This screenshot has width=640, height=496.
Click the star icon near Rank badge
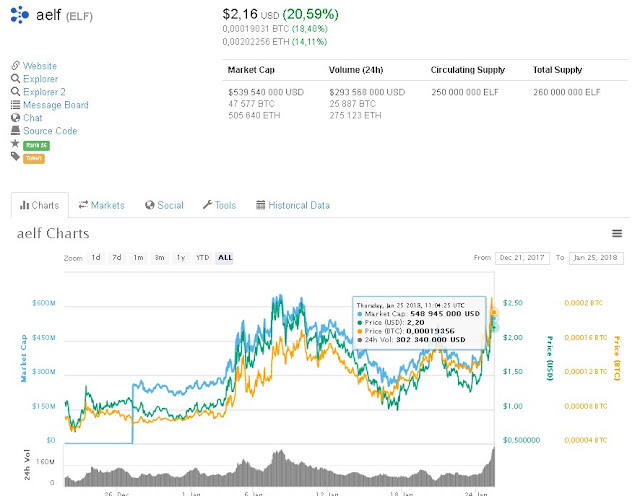click(x=16, y=143)
